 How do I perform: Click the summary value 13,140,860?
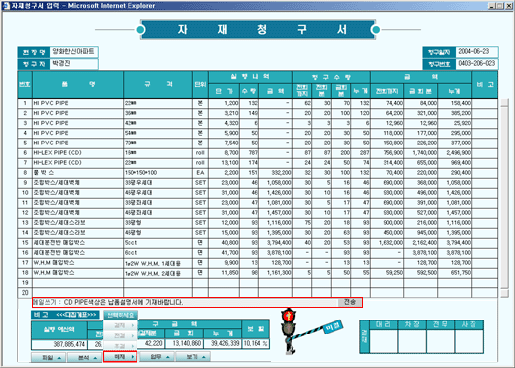184,343
